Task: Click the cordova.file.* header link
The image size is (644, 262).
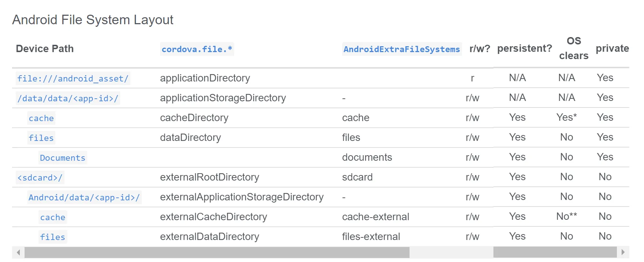Action: pyautogui.click(x=197, y=49)
